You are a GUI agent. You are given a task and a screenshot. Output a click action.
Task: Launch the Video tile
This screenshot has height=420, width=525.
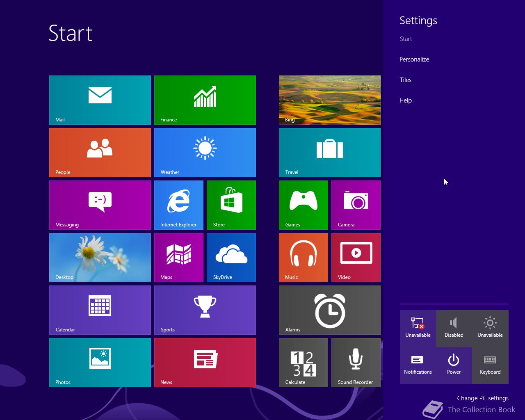356,258
